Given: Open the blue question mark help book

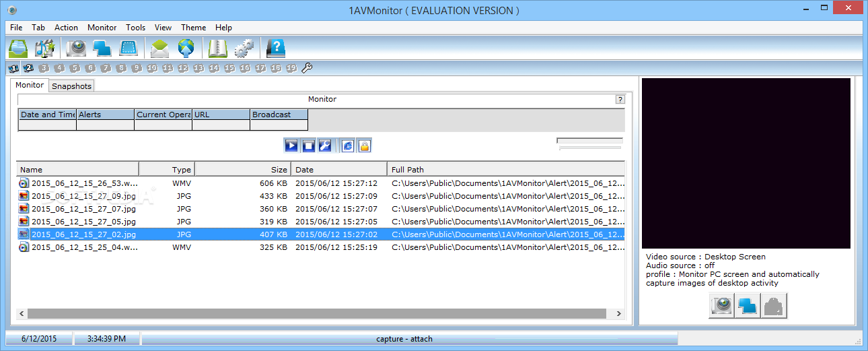Looking at the screenshot, I should tap(275, 49).
